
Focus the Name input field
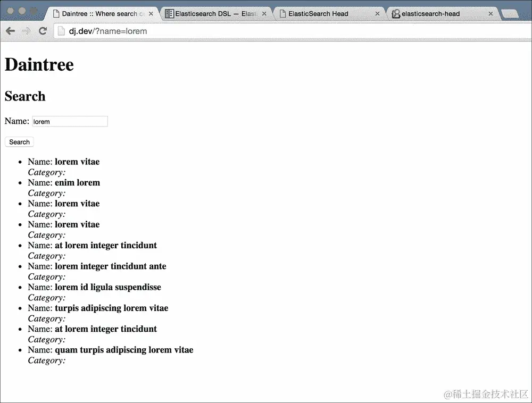(x=70, y=121)
